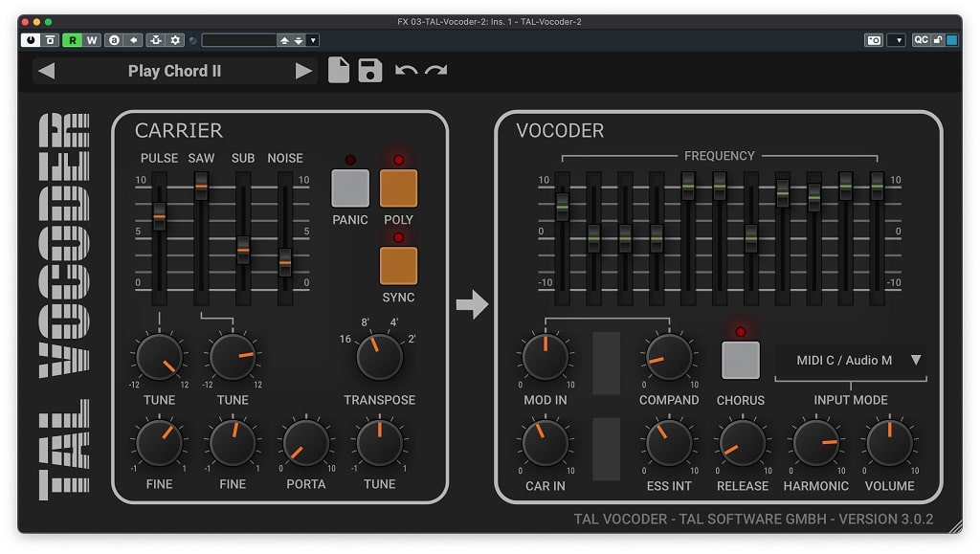Click the carrier-to-vocoder arrow icon
The height and width of the screenshot is (554, 980).
[x=472, y=304]
